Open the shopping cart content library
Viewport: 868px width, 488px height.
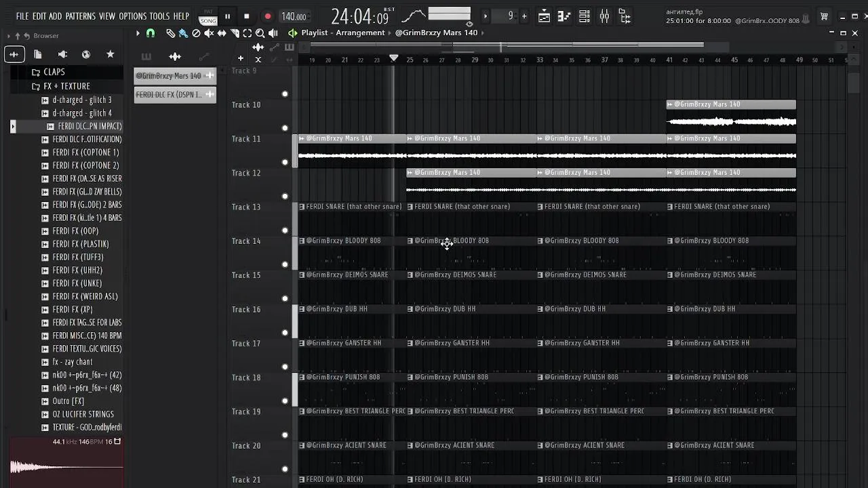point(824,16)
